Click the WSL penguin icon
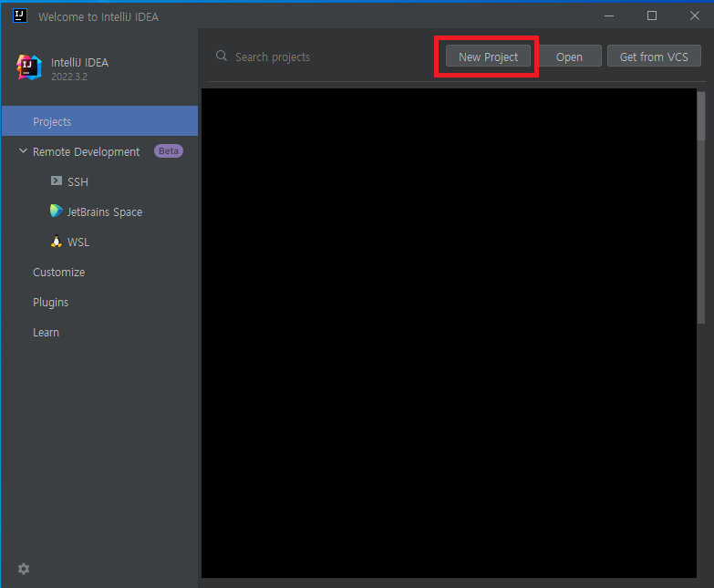 pyautogui.click(x=57, y=242)
